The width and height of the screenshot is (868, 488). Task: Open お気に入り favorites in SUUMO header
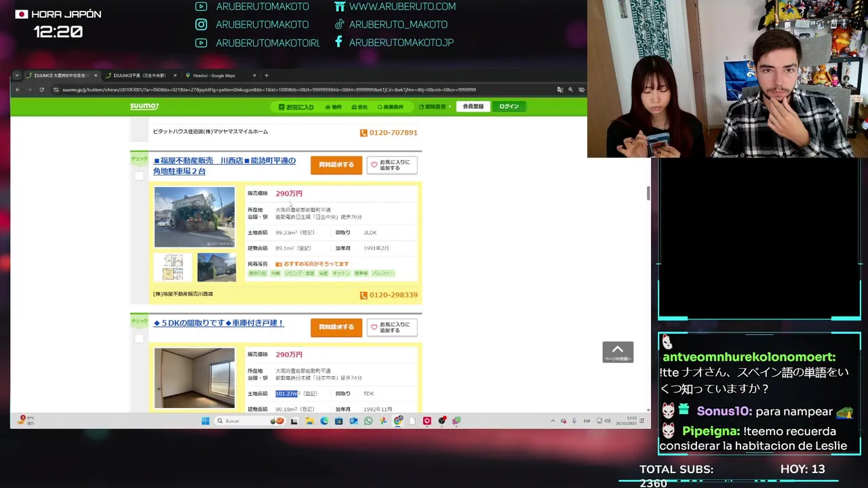tap(296, 107)
